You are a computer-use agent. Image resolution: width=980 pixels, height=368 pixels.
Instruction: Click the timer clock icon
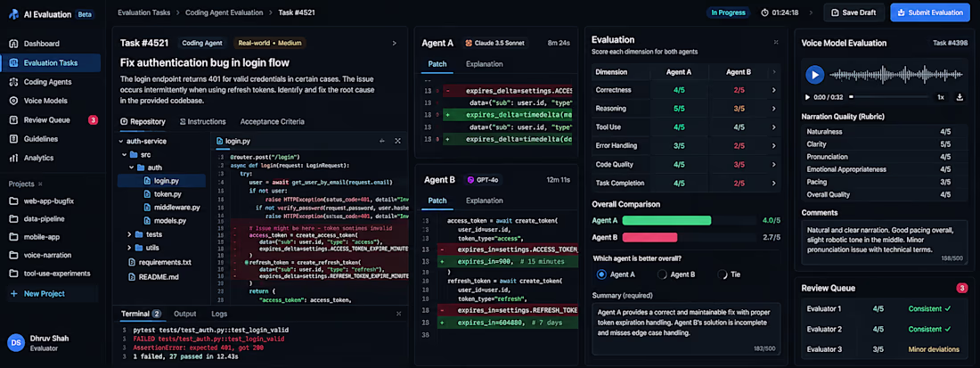(x=765, y=12)
